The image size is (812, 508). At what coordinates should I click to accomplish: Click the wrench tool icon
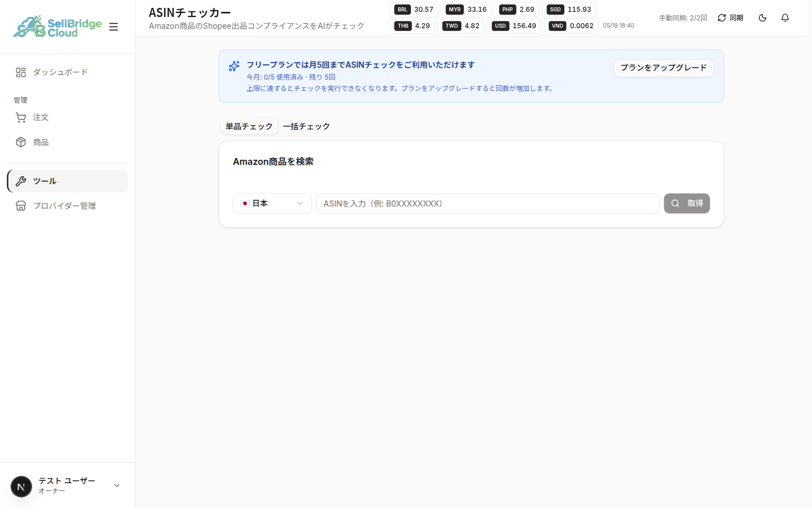[21, 181]
